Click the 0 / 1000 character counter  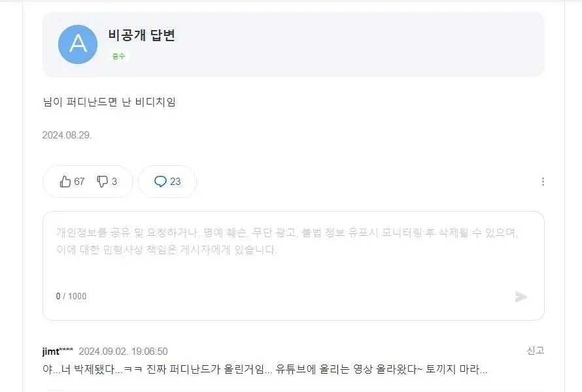pyautogui.click(x=71, y=296)
